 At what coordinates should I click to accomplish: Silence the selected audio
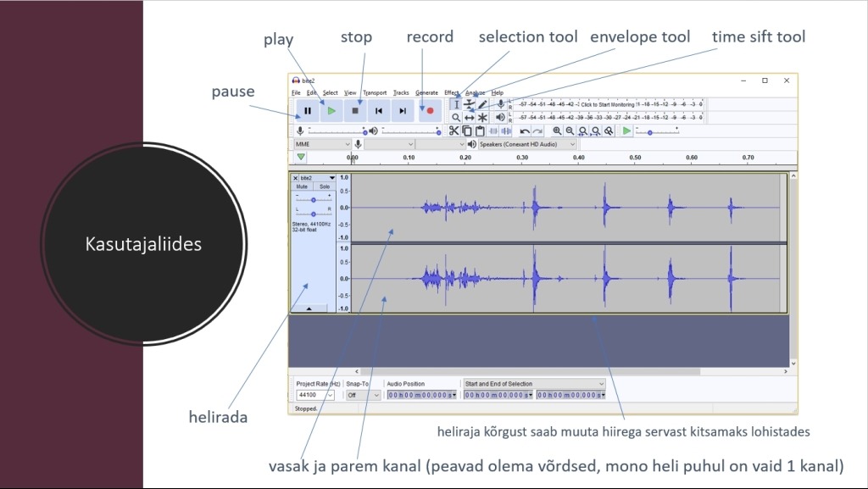click(x=506, y=131)
